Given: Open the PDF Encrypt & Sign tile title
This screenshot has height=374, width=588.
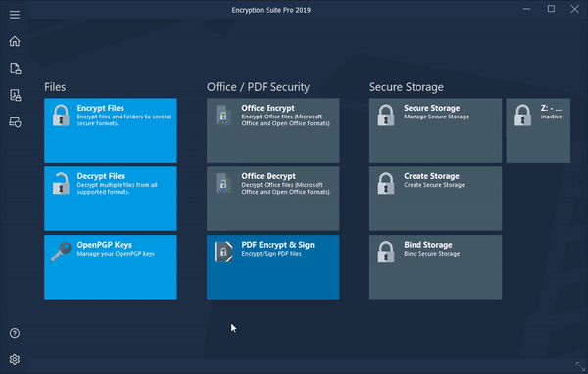Looking at the screenshot, I should pos(278,245).
